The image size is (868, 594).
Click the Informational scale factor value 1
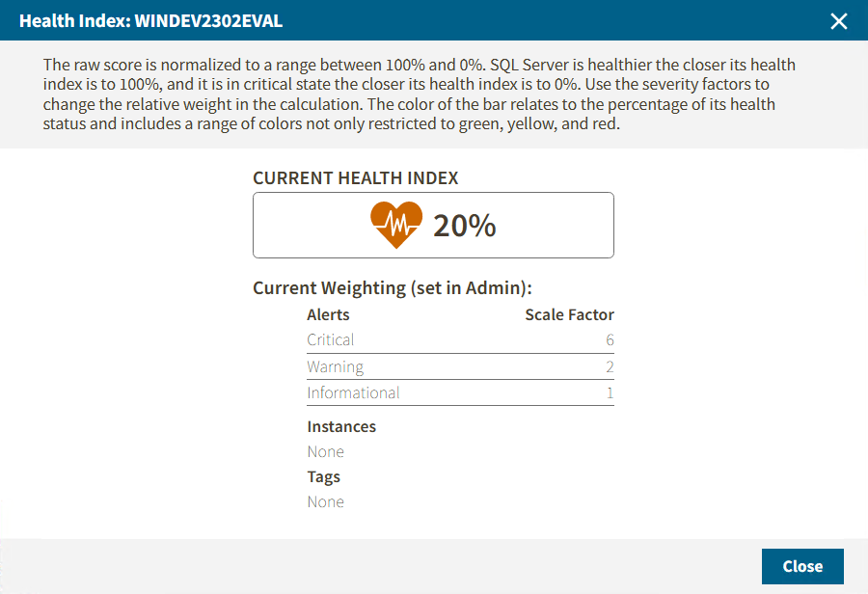click(610, 392)
